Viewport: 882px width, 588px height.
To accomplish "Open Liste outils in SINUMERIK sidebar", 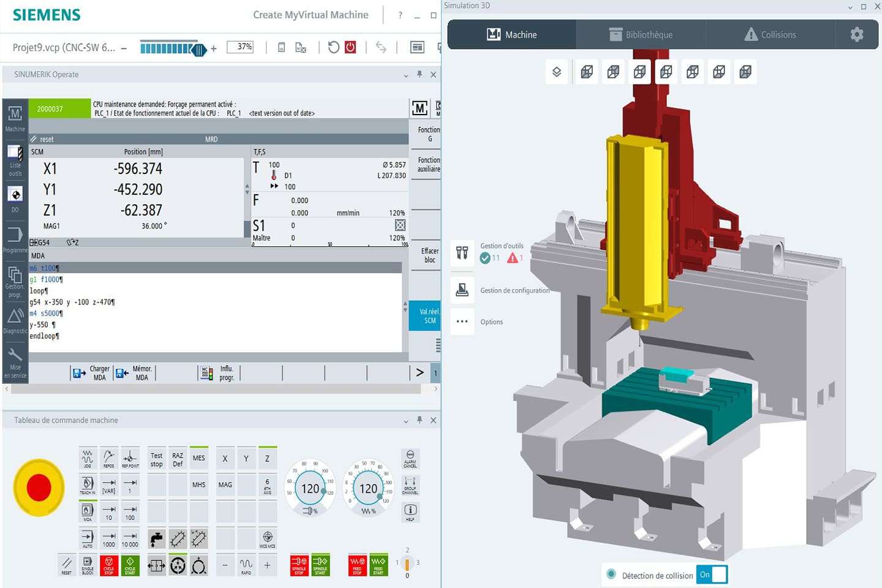I will click(15, 160).
